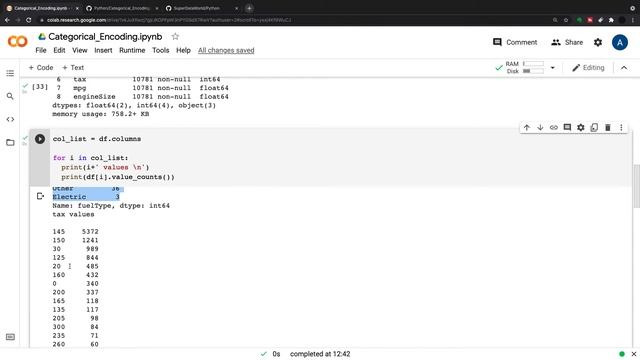Open the find and replace search icon
Screen dimensions: 640x360
click(10, 96)
